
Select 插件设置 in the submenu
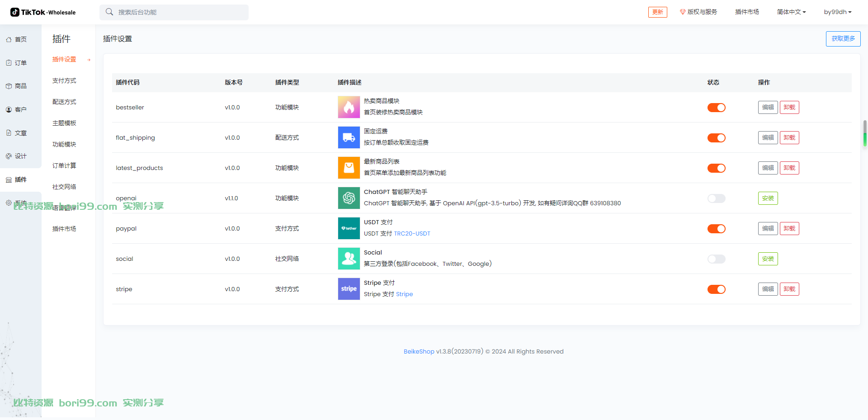[x=64, y=59]
